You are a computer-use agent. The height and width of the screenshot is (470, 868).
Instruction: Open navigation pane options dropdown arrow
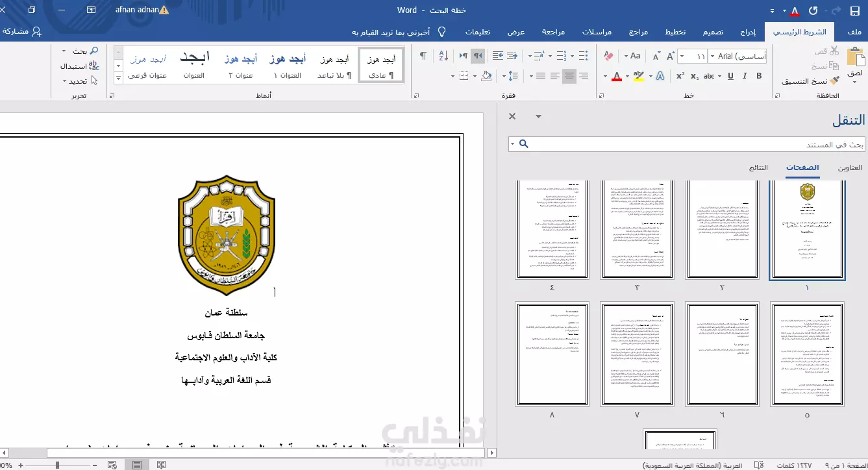[x=538, y=116]
